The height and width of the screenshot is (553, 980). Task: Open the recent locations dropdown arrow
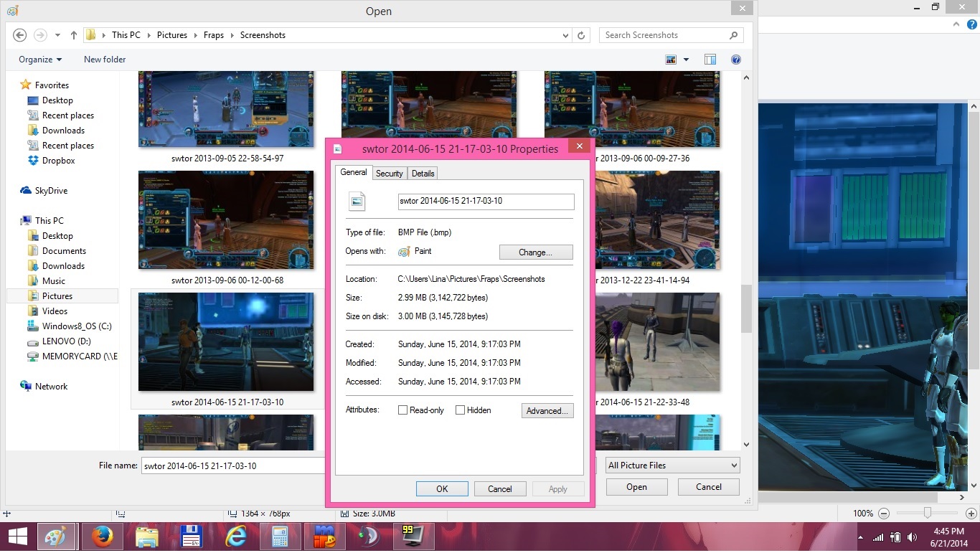coord(57,35)
